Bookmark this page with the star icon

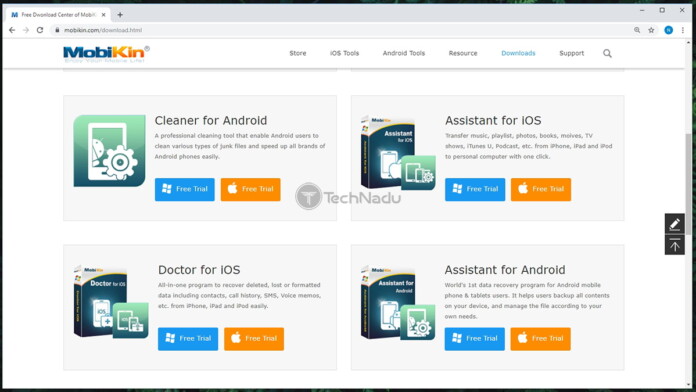pos(651,30)
